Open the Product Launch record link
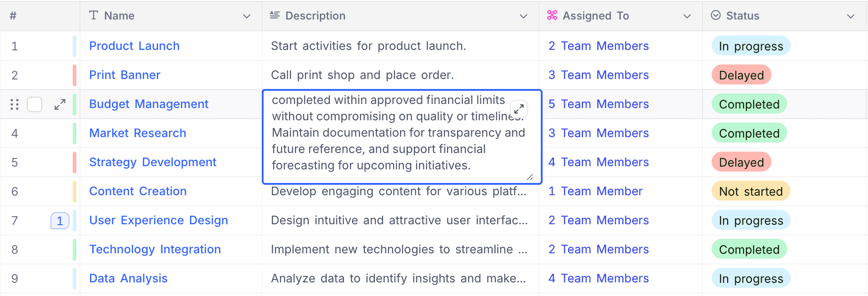The image size is (868, 296). pyautogui.click(x=134, y=46)
